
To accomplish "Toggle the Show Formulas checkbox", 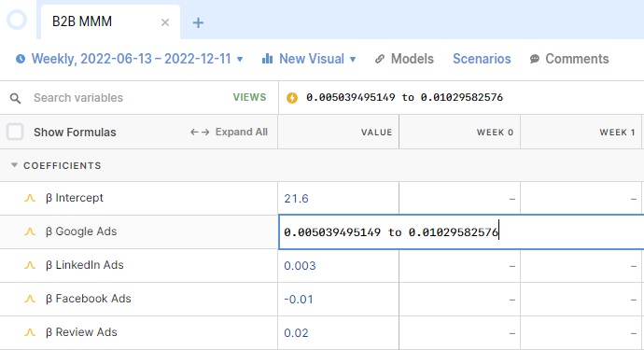I will [x=15, y=132].
